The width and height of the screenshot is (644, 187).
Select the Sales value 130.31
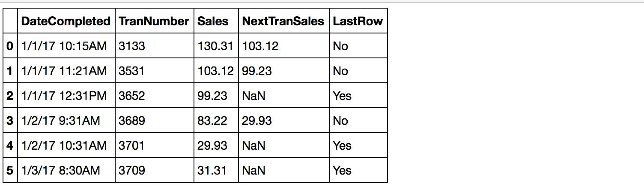click(x=215, y=46)
